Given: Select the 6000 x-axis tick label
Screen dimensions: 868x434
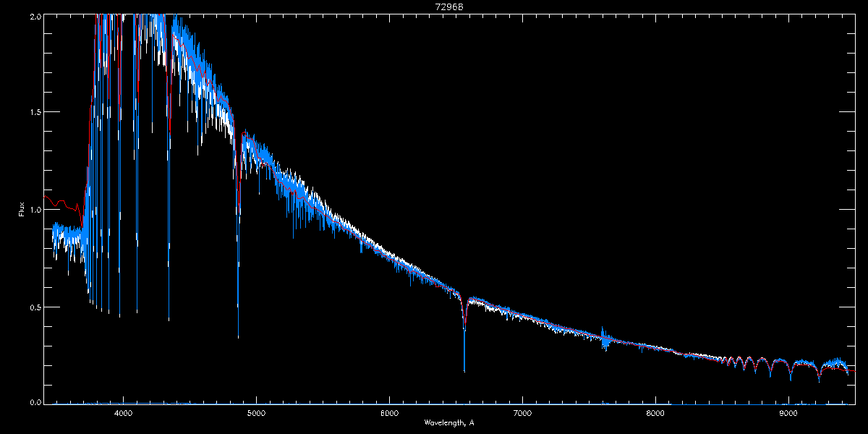Looking at the screenshot, I should tap(389, 413).
